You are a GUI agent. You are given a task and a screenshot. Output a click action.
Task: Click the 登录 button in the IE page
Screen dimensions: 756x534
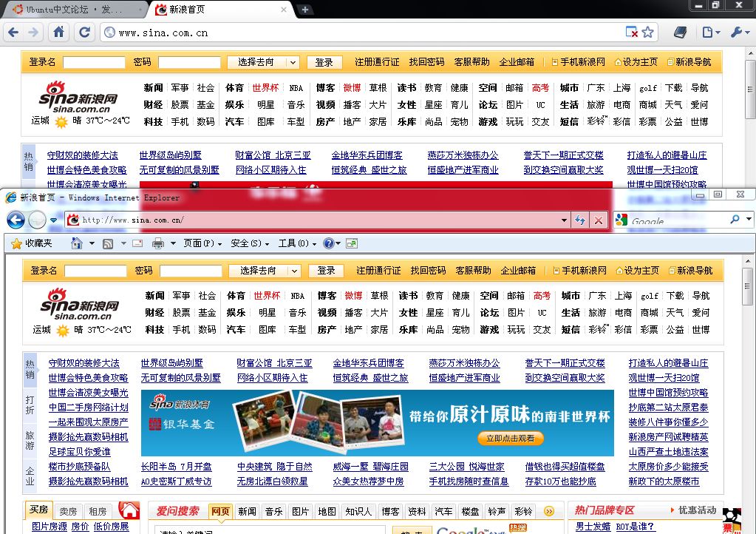(x=326, y=271)
